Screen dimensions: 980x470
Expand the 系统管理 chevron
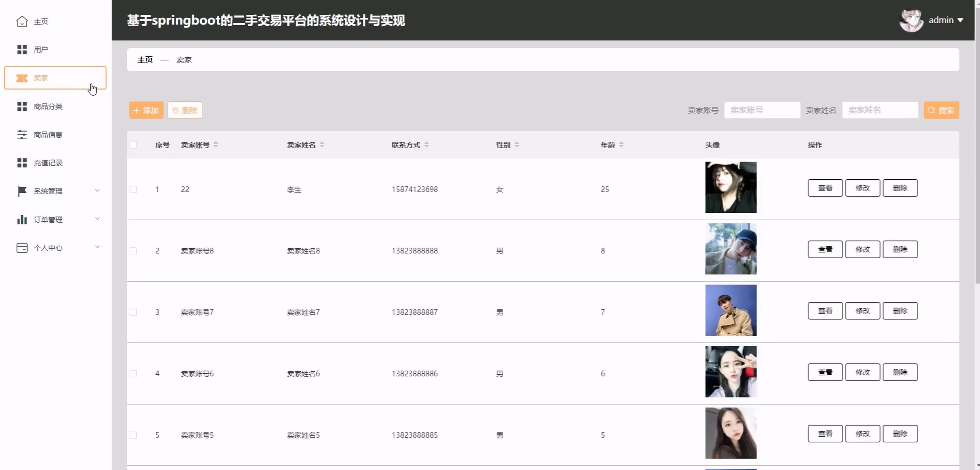click(97, 191)
